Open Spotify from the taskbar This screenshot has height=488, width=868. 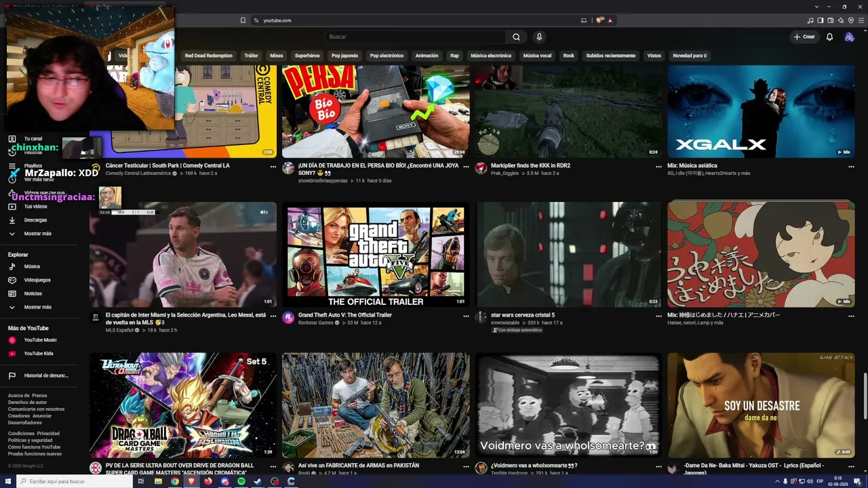pyautogui.click(x=241, y=481)
